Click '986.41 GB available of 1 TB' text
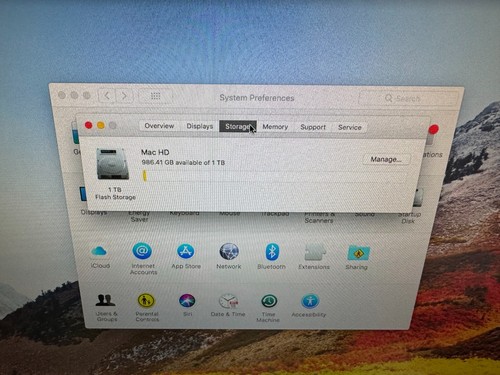500x375 pixels. pyautogui.click(x=183, y=163)
